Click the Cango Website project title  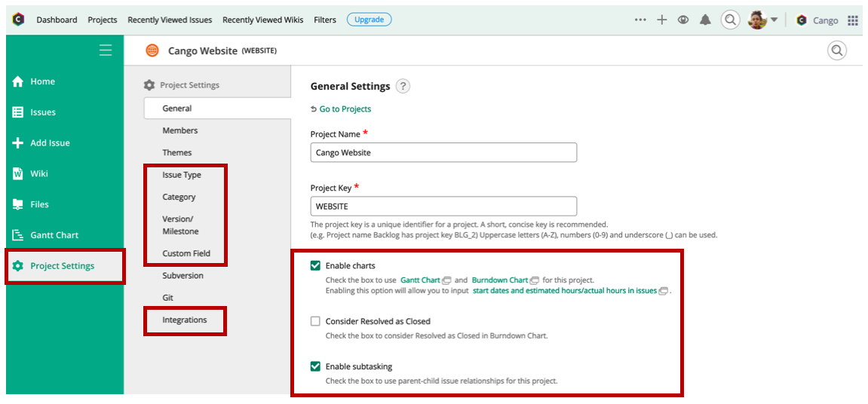pyautogui.click(x=203, y=50)
